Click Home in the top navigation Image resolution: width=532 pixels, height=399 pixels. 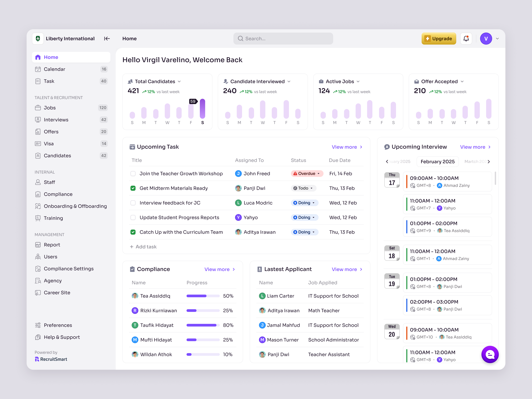129,38
